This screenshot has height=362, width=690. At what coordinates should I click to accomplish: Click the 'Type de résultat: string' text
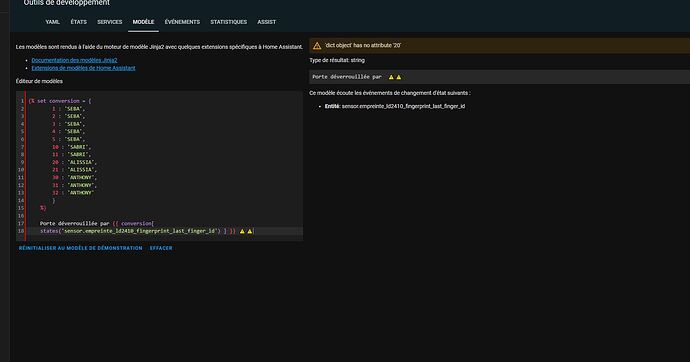pos(337,60)
